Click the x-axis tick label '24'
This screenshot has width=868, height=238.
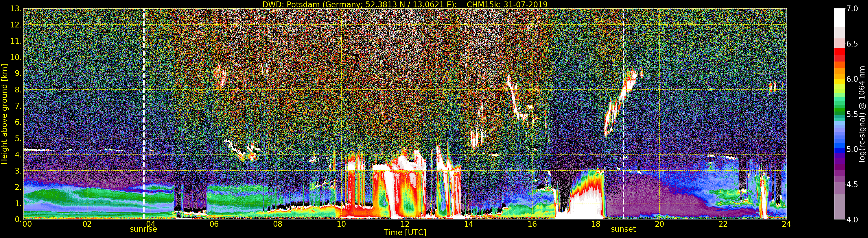[x=786, y=224]
